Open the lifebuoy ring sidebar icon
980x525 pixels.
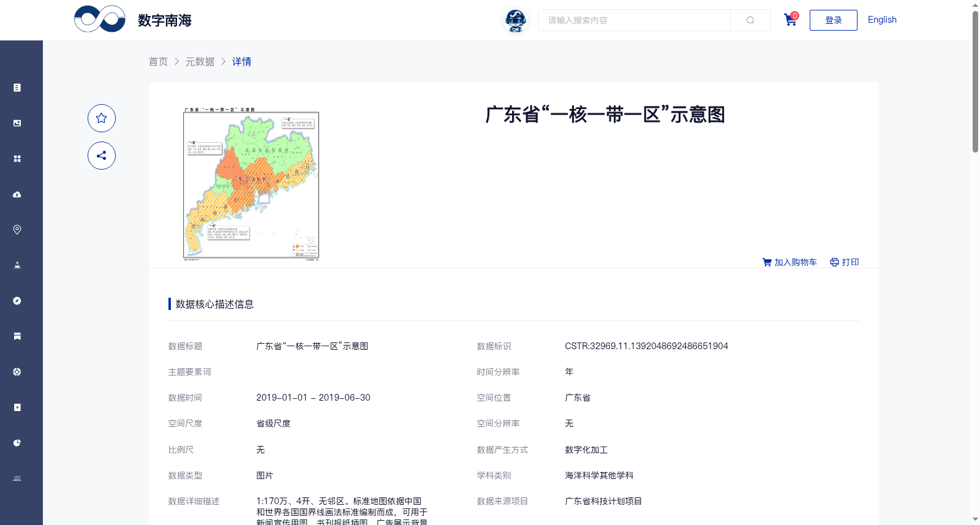[17, 372]
